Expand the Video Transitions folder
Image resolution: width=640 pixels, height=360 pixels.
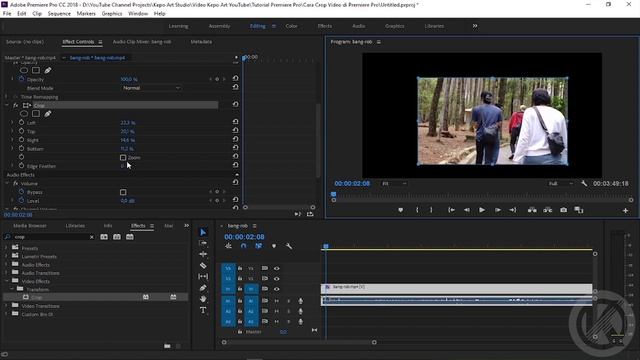pyautogui.click(x=6, y=306)
